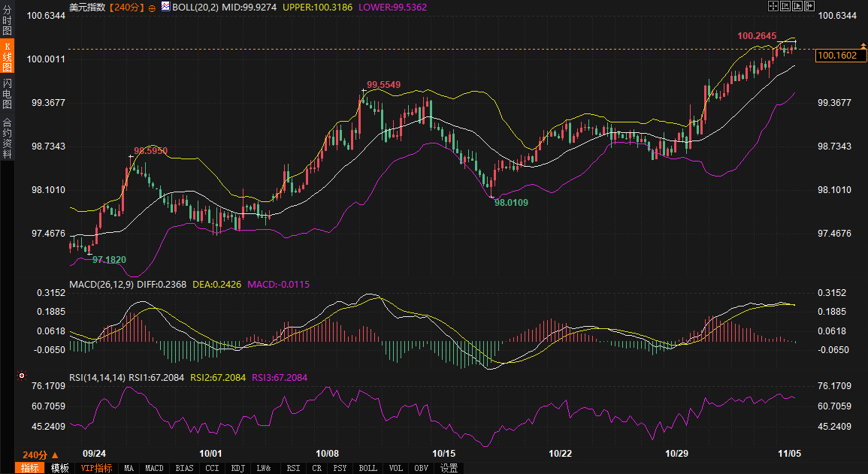The image size is (868, 474).
Task: Open 设置 settings in the indicator bar
Action: point(449,468)
